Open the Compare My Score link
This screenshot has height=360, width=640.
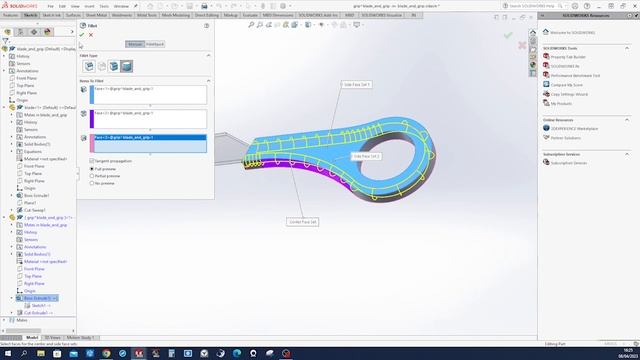[x=567, y=85]
